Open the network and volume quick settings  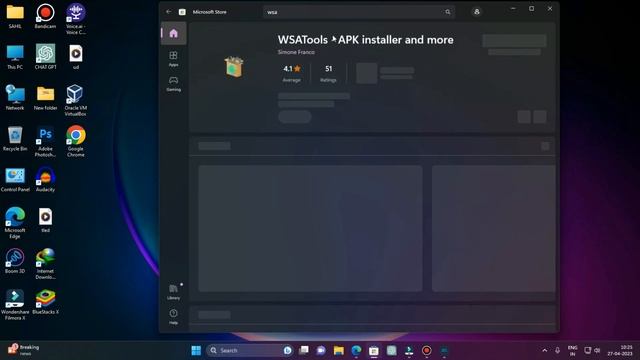pyautogui.click(x=592, y=350)
